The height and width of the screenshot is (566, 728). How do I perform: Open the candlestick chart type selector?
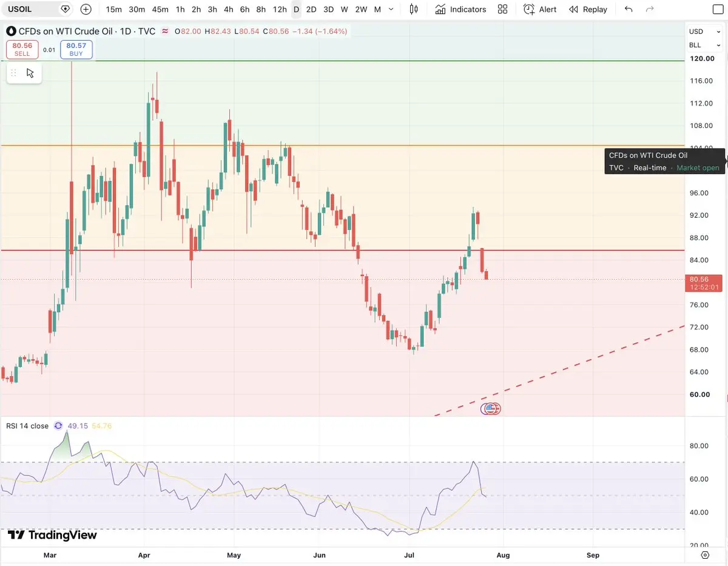pos(414,9)
